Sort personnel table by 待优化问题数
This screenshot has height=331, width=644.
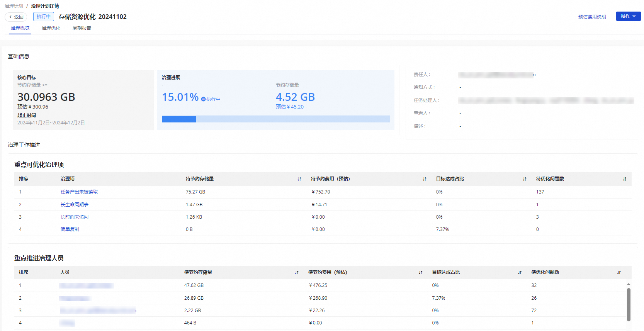[x=619, y=273]
